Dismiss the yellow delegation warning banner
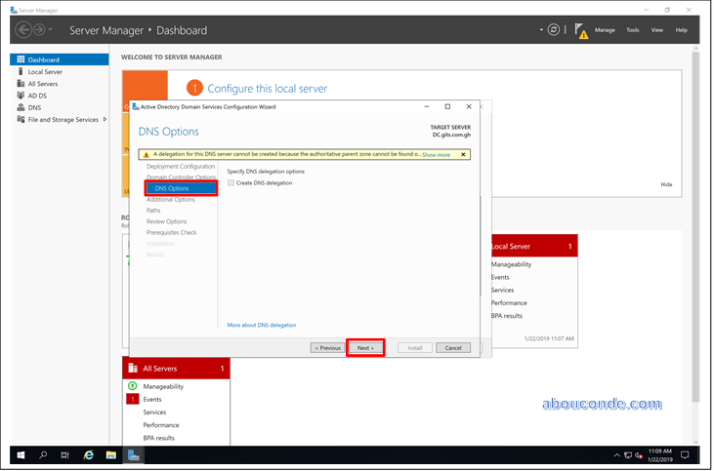Viewport: 714px width, 471px height. pyautogui.click(x=463, y=155)
